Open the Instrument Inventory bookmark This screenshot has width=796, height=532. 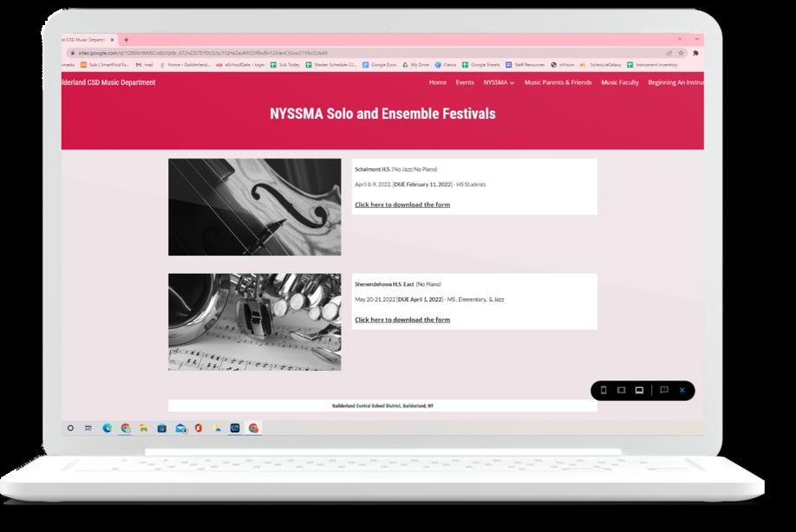[x=652, y=65]
